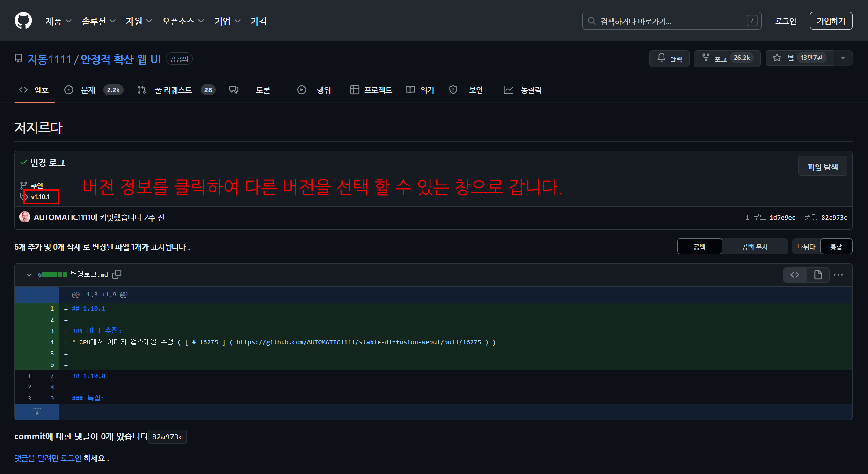Switch to the 암호 code tab
This screenshot has width=868, height=474.
[34, 89]
